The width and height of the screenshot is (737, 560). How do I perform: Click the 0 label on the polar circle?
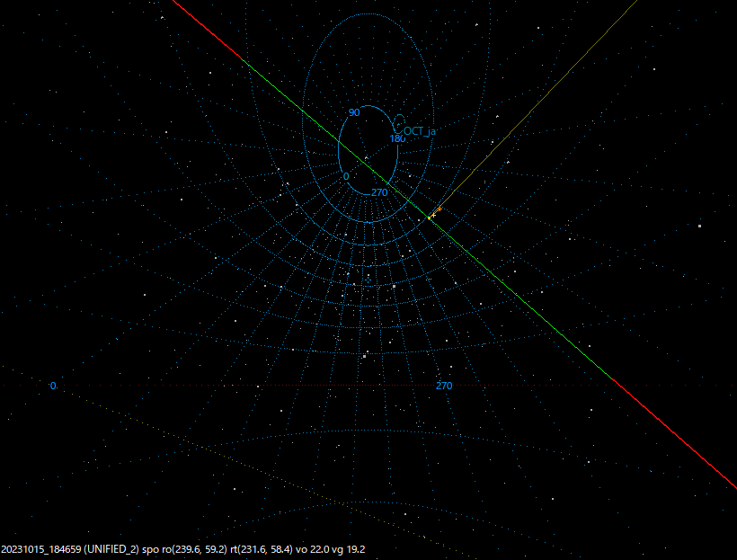click(346, 176)
